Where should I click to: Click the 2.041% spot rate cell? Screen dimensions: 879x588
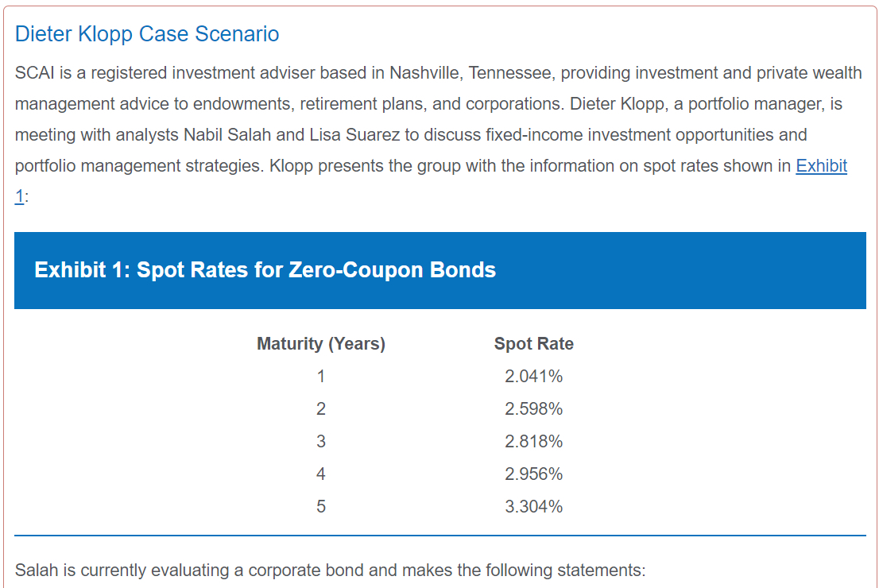point(533,377)
